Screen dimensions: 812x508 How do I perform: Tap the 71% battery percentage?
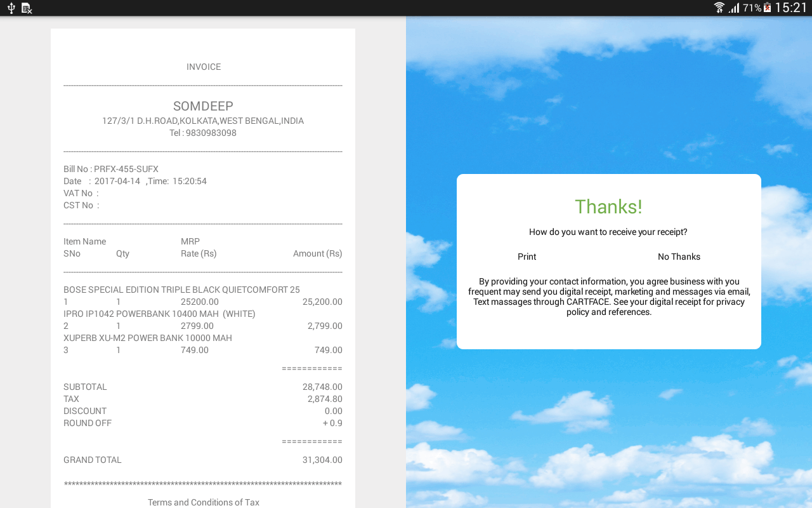(x=752, y=8)
